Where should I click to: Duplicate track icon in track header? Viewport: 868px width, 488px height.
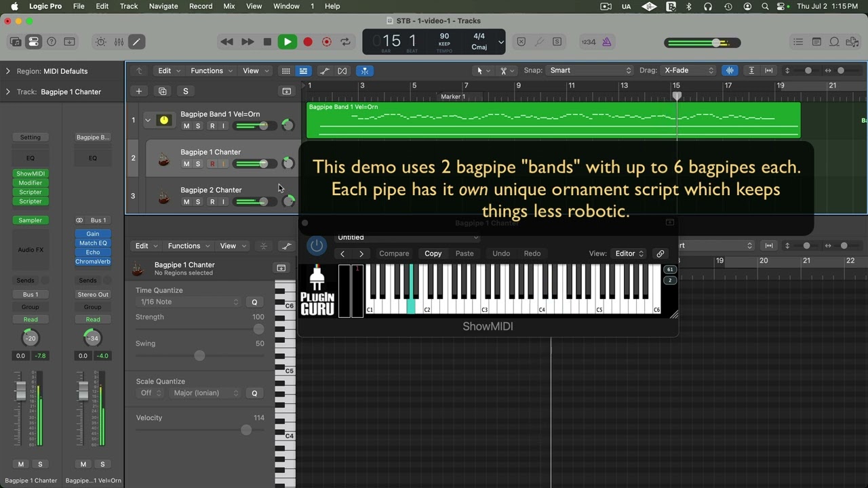[163, 91]
